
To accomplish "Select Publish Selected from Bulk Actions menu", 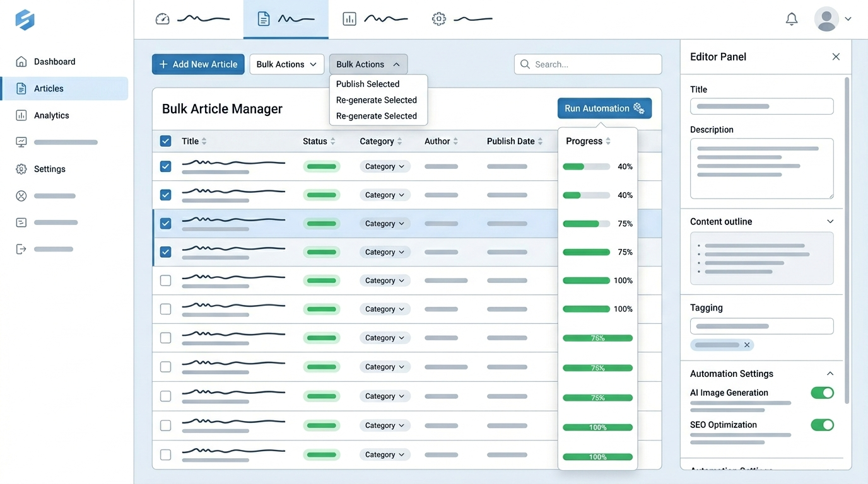I will pos(368,84).
